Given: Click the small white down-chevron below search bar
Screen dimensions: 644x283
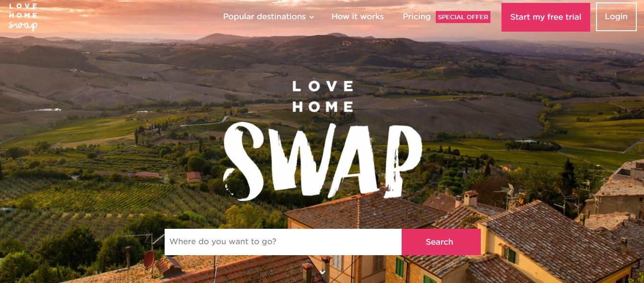Looking at the screenshot, I should [322, 272].
